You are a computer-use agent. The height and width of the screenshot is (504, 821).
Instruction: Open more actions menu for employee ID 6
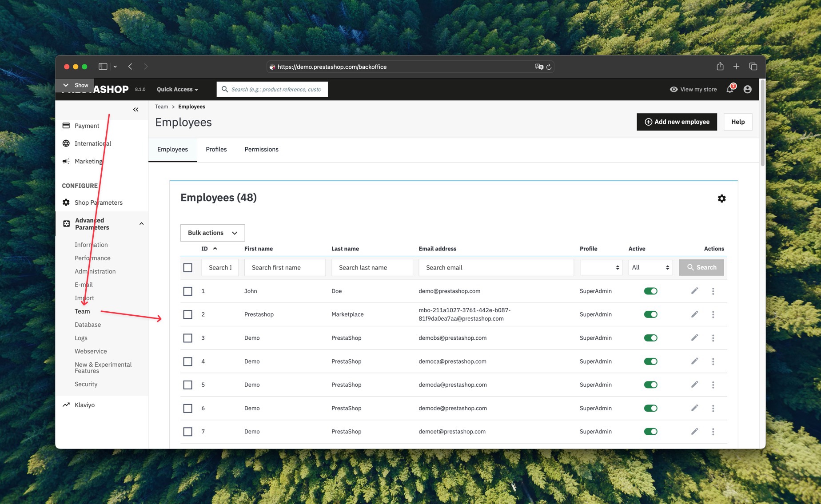tap(713, 408)
